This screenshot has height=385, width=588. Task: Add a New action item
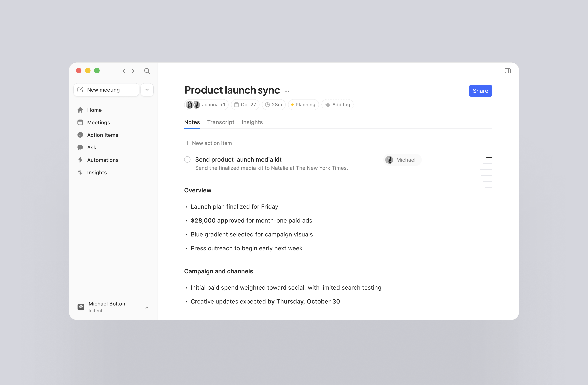coord(208,143)
